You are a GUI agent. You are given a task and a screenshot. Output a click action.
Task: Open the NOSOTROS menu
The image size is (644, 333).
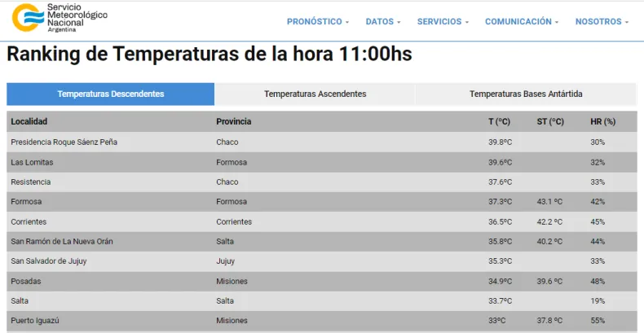click(602, 22)
